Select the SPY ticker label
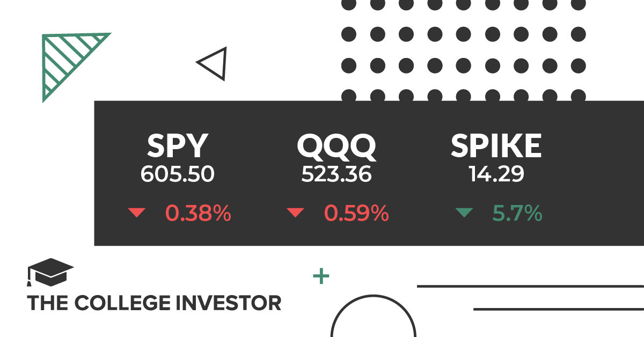 (x=177, y=145)
